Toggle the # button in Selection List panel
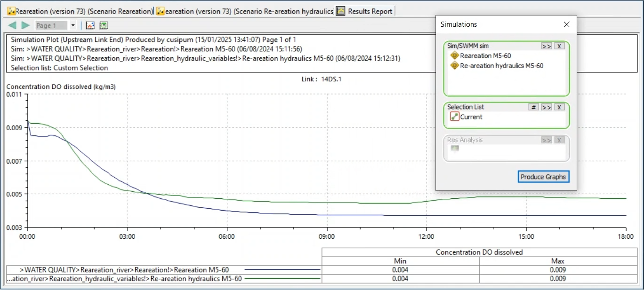Image resolution: width=644 pixels, height=290 pixels. click(x=533, y=107)
